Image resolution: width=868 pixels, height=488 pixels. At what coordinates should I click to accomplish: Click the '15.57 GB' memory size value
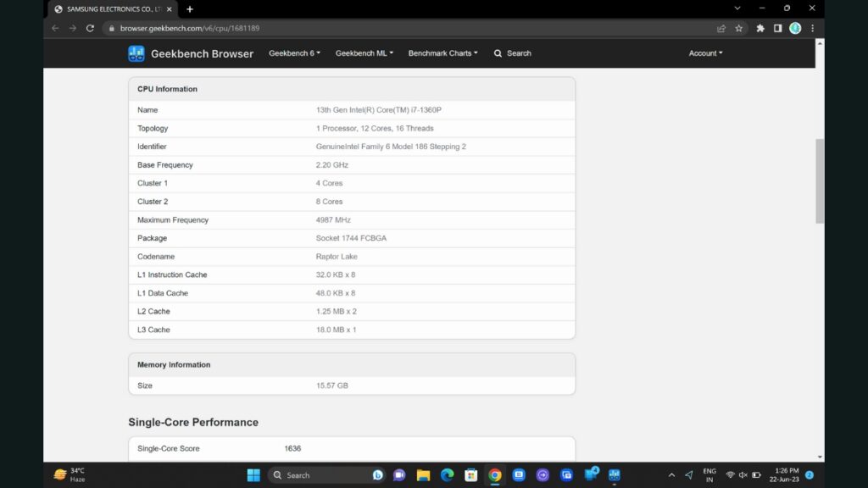(x=332, y=385)
